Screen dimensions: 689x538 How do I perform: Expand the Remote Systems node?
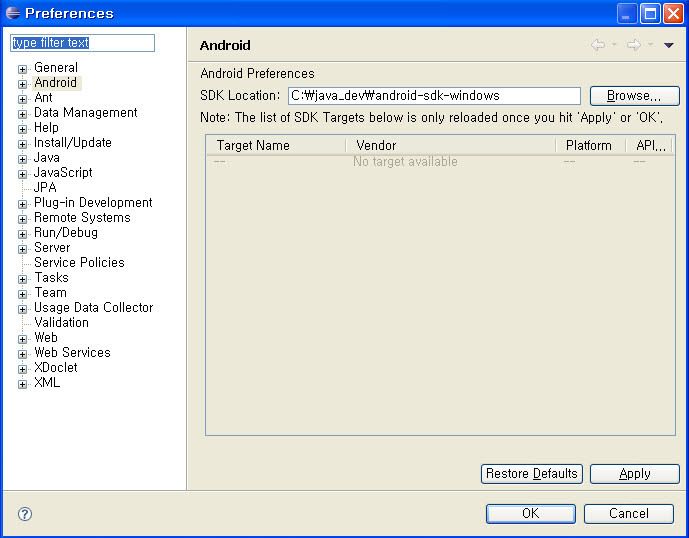(x=22, y=219)
